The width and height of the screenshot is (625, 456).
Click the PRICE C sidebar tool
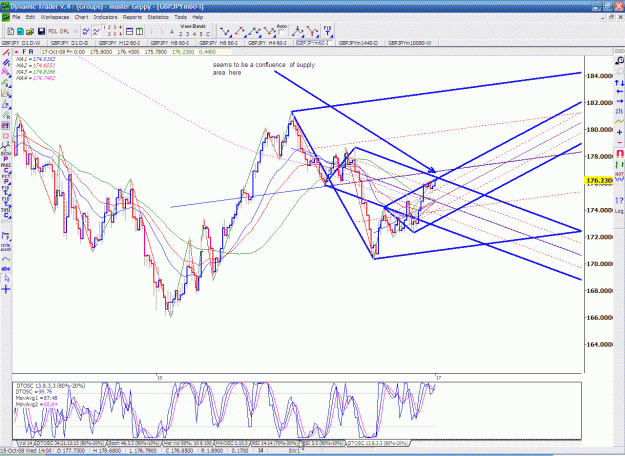6,168
